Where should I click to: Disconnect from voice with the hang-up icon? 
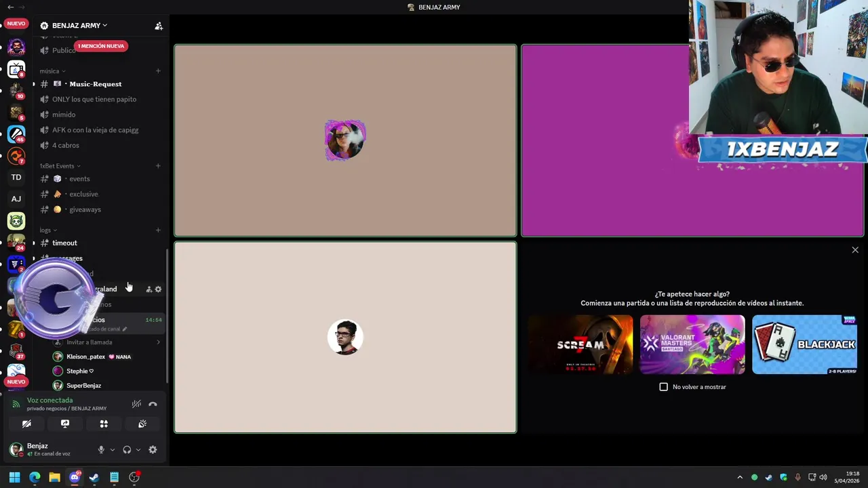(153, 404)
